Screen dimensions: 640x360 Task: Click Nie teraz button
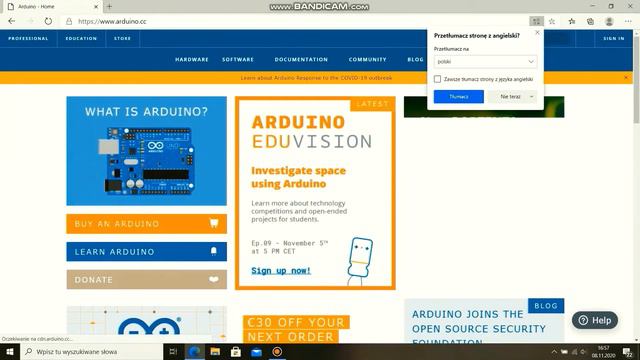pos(510,96)
